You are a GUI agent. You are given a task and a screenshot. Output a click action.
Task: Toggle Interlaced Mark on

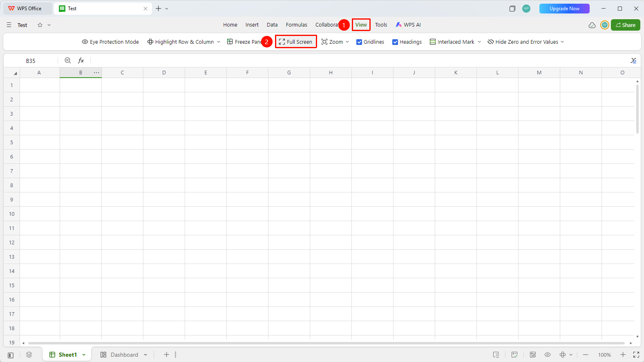452,42
